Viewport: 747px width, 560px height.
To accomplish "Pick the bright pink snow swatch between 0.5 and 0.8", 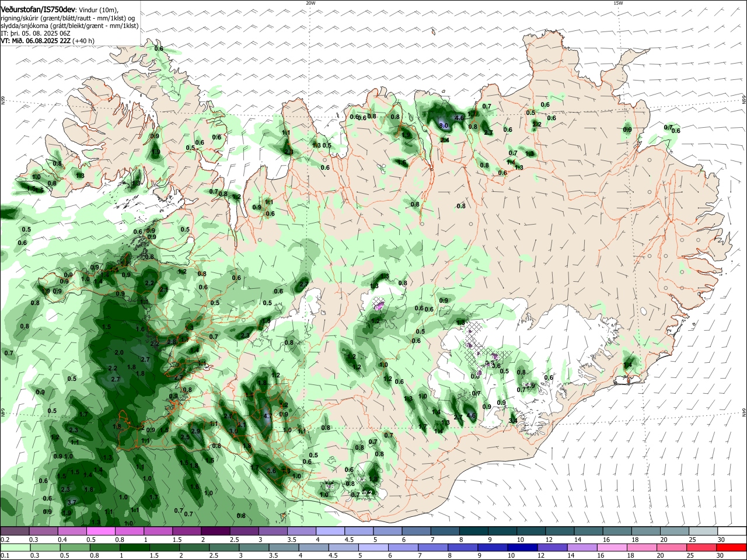I will pyautogui.click(x=100, y=531).
